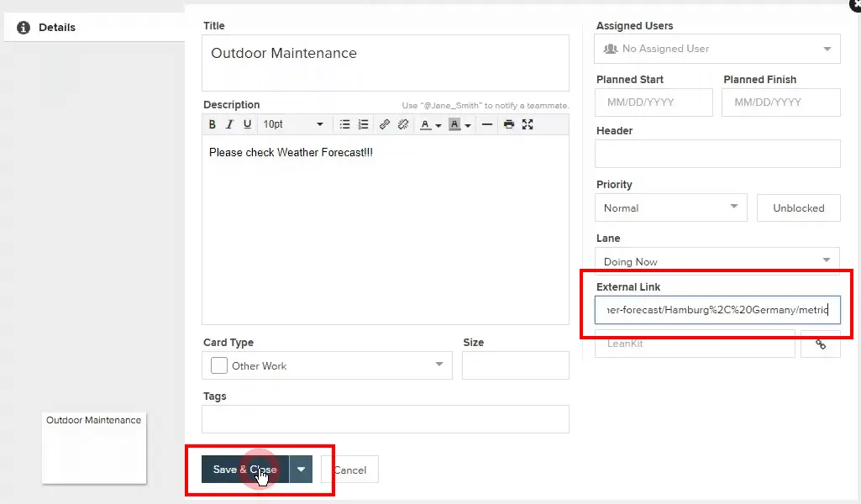Toggle the Unblocked status button
This screenshot has width=861, height=504.
coord(798,208)
